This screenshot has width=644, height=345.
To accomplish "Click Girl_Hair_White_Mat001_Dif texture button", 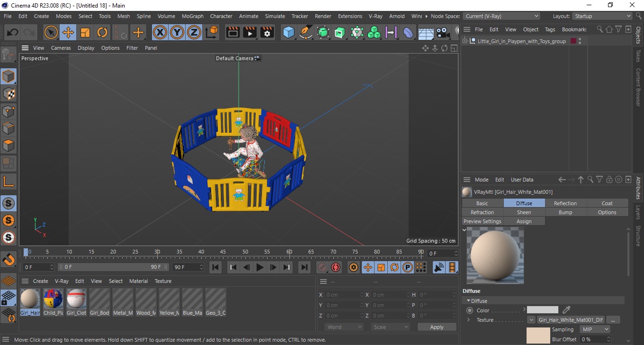I will click(571, 320).
